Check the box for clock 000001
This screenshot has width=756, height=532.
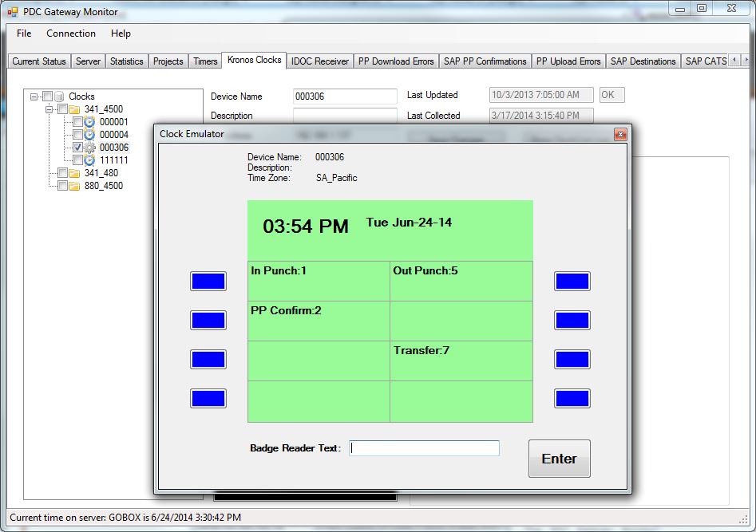(x=77, y=122)
